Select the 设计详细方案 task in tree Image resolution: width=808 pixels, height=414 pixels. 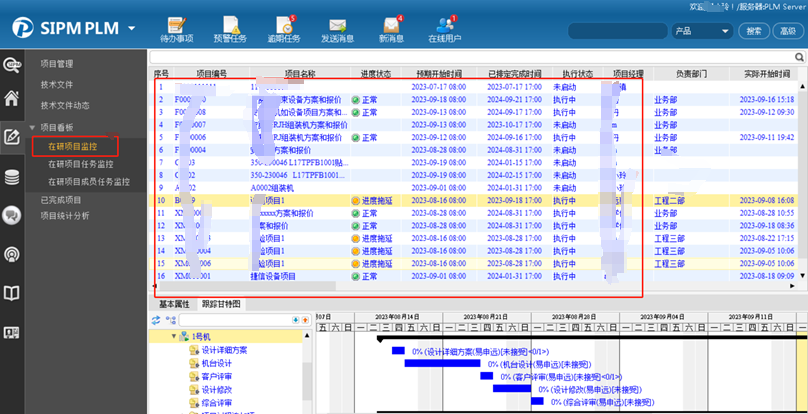click(224, 350)
